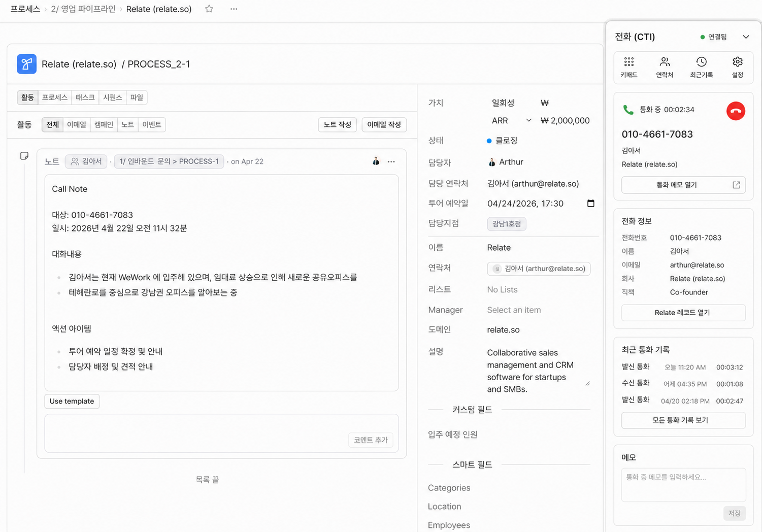Save the call memo with 저장
Screen dimensions: 762x532
(734, 513)
